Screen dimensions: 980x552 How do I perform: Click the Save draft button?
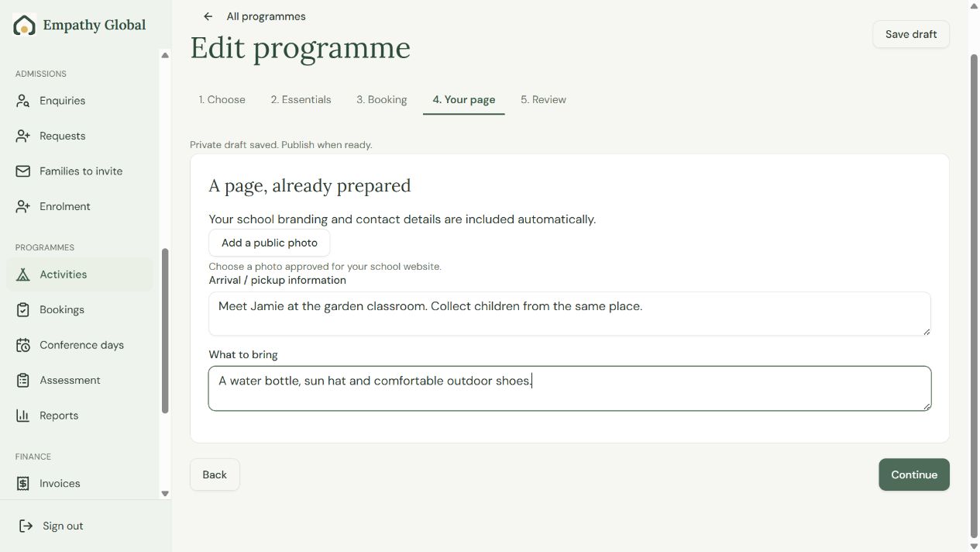point(911,34)
